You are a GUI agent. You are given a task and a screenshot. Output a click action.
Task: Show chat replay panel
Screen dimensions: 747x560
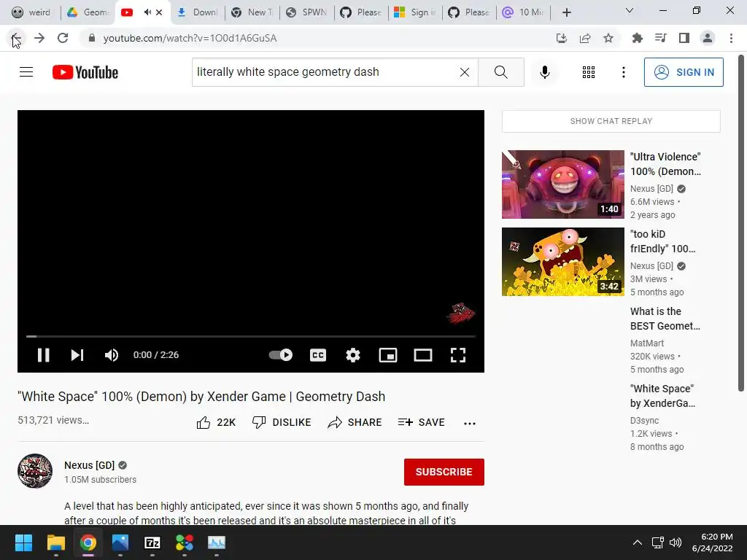(611, 121)
